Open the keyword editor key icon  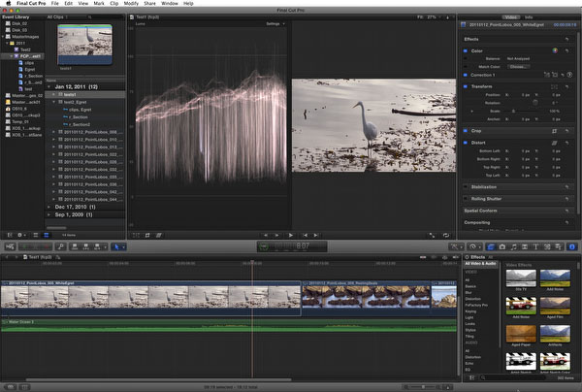coord(60,246)
